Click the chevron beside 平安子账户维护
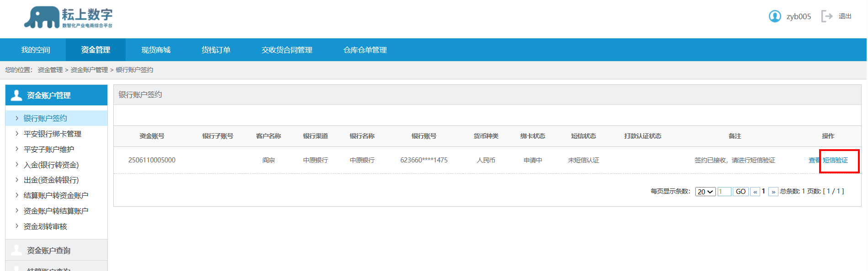Screen dimensions: 868x271 pos(17,149)
